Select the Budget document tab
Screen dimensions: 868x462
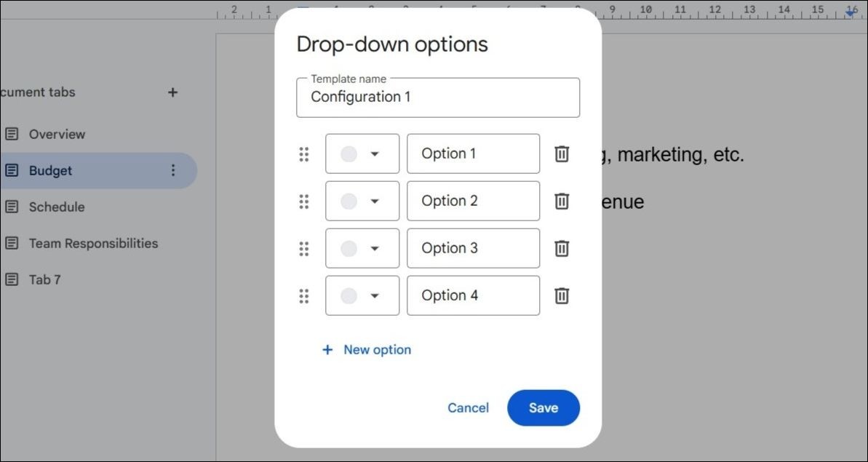coord(97,170)
